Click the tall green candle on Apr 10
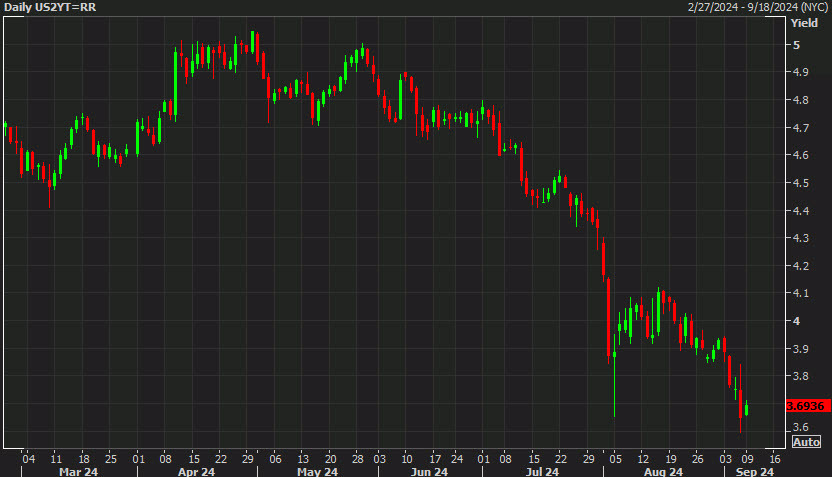 click(176, 82)
